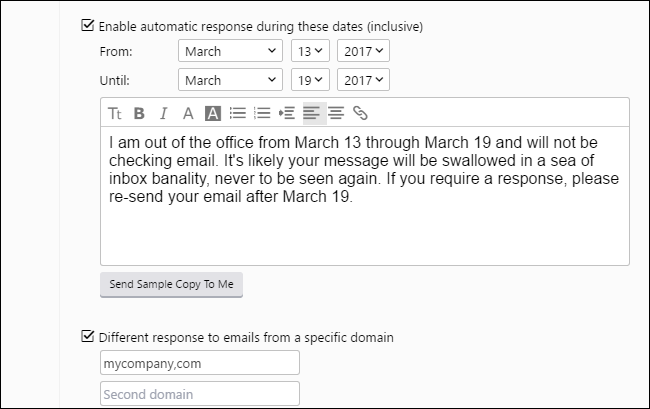This screenshot has height=409, width=650.
Task: Insert a hyperlink with the link icon
Action: pyautogui.click(x=360, y=113)
